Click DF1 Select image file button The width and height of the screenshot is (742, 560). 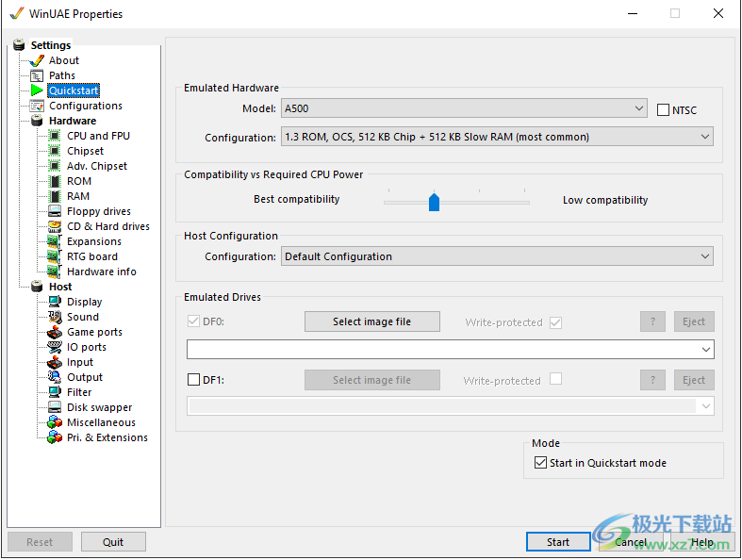click(x=372, y=380)
